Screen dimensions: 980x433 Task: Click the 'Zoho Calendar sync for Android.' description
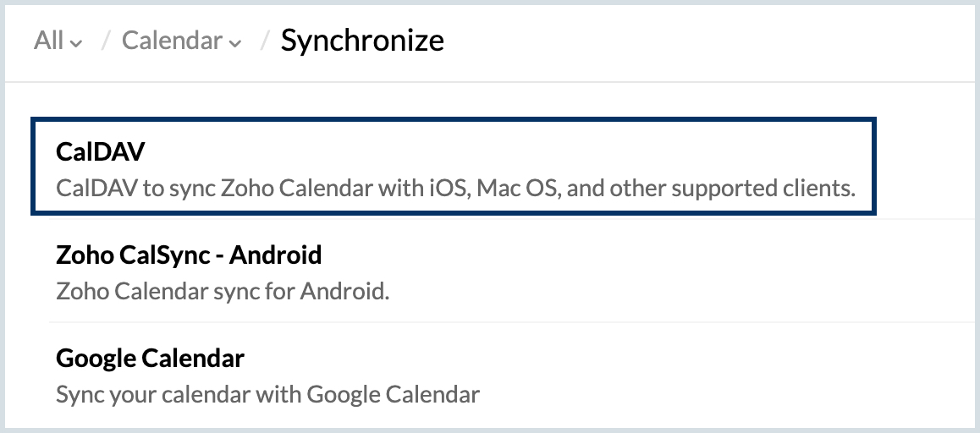pyautogui.click(x=223, y=291)
